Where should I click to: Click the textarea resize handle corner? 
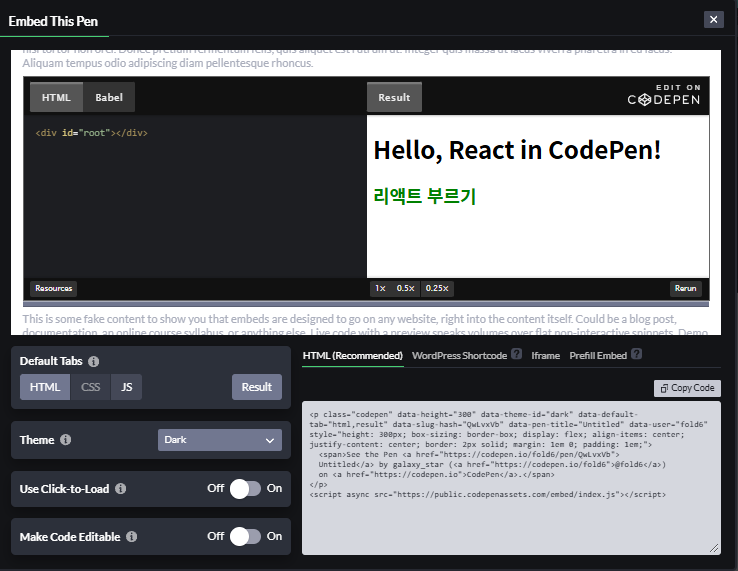click(714, 548)
